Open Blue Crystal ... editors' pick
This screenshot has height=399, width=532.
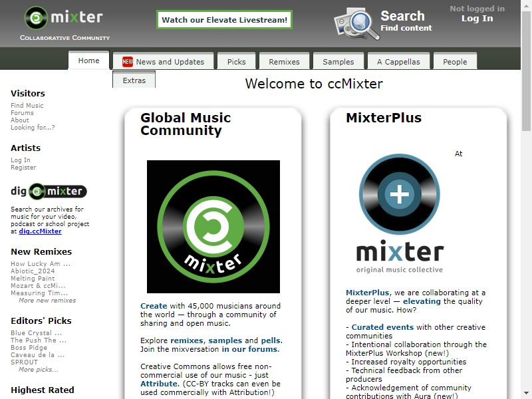(x=37, y=333)
